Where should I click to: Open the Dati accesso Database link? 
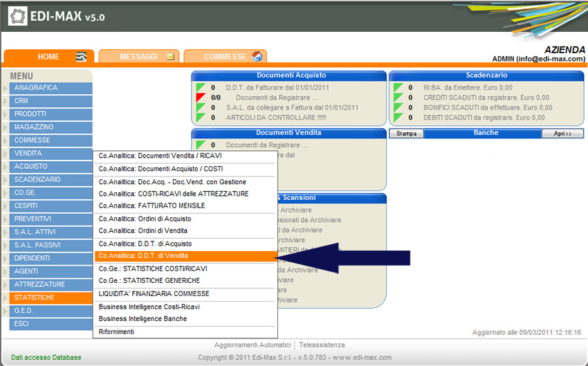[x=46, y=358]
